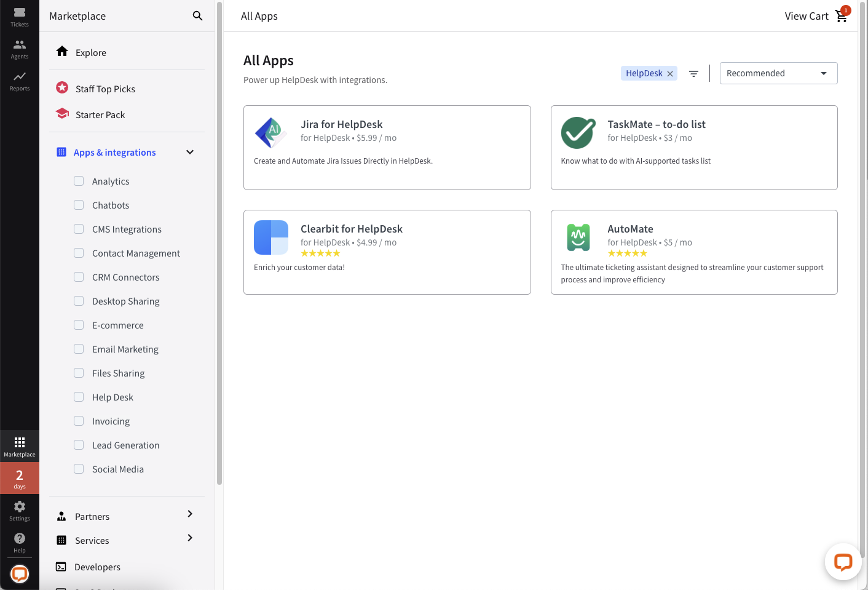
Task: Check the Files Sharing box
Action: pyautogui.click(x=79, y=373)
